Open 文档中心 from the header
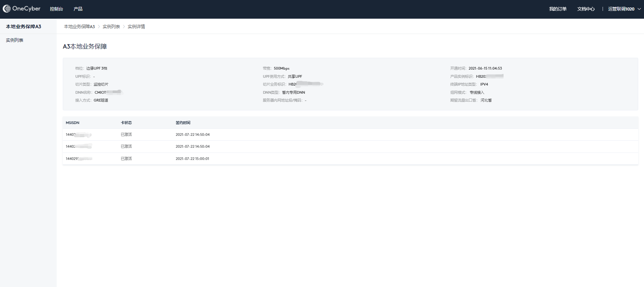 (x=586, y=9)
